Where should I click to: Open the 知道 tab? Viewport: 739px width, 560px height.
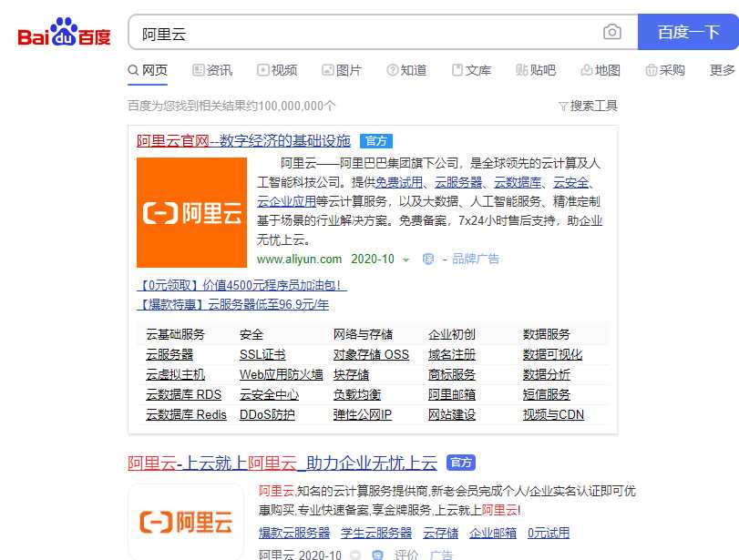(x=406, y=71)
